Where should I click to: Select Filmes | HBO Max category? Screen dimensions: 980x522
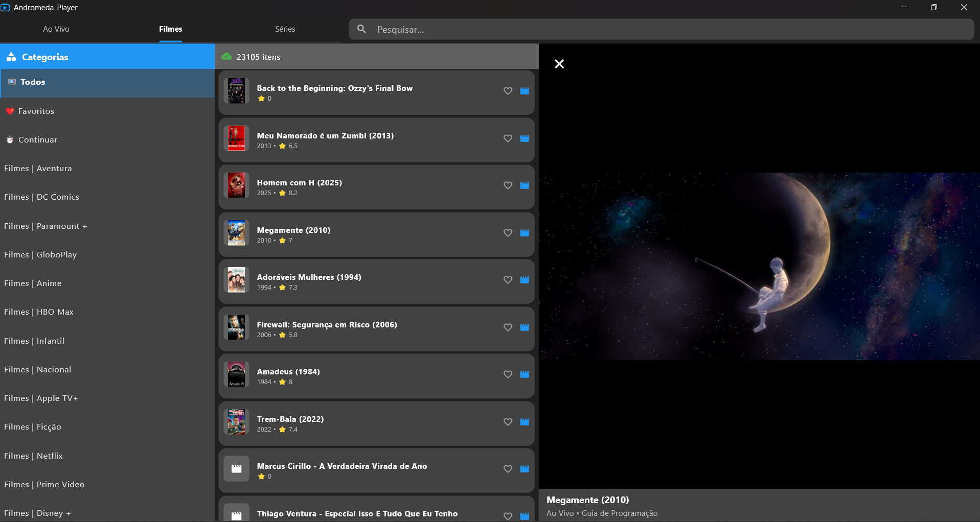click(39, 312)
